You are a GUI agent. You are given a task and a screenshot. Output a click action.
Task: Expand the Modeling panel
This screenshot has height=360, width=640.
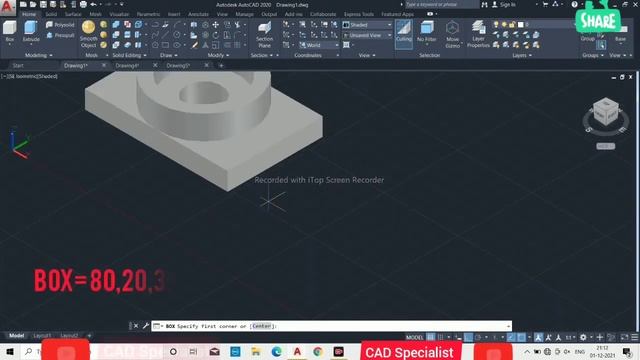point(39,55)
